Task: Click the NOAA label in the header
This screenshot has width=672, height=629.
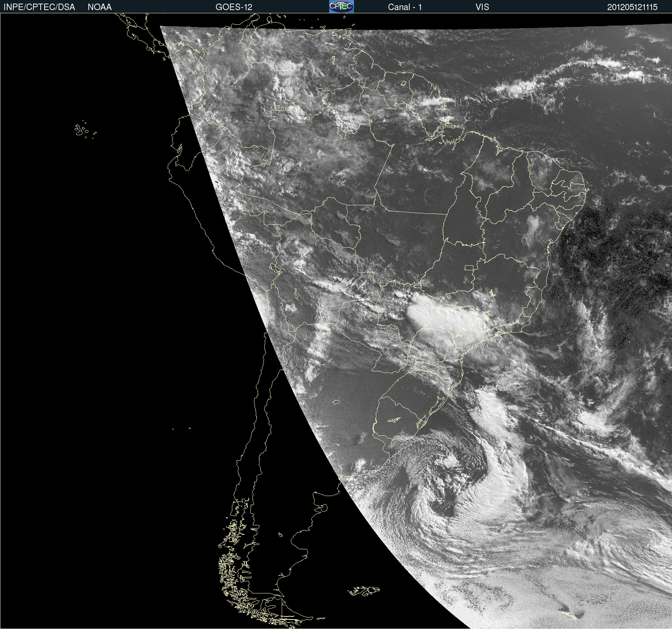Action: tap(100, 7)
